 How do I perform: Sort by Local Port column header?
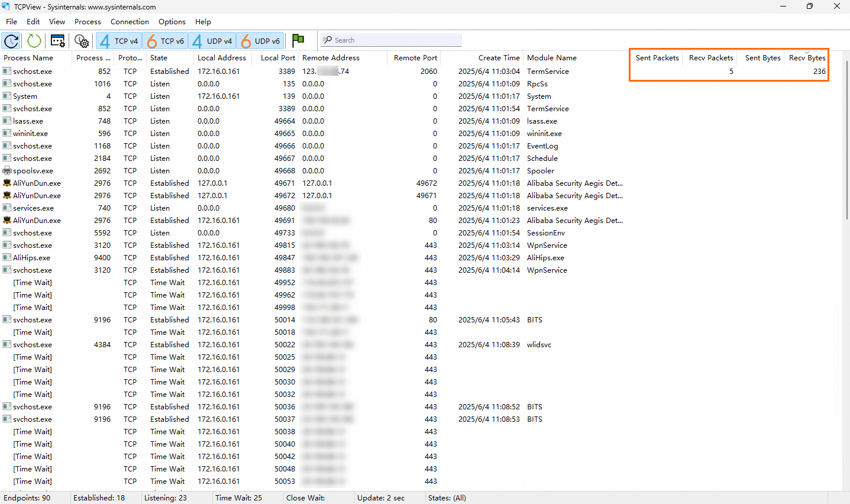(275, 58)
